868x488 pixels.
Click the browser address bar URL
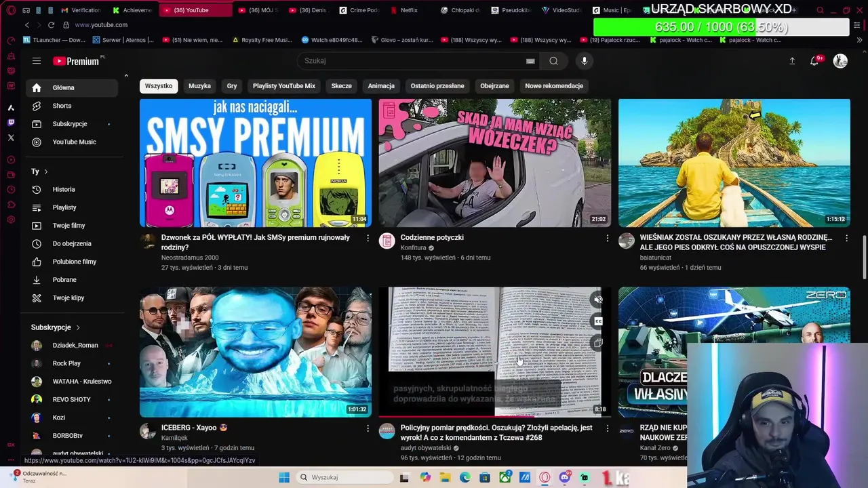[x=101, y=25]
